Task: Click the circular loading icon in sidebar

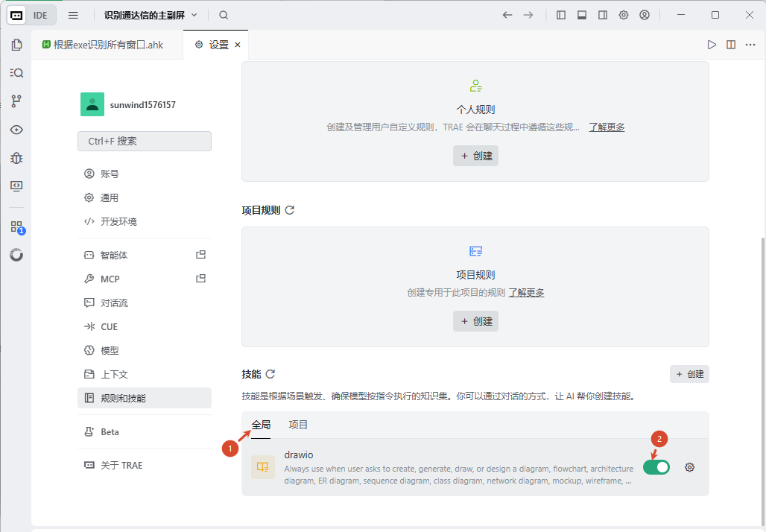Action: point(16,255)
